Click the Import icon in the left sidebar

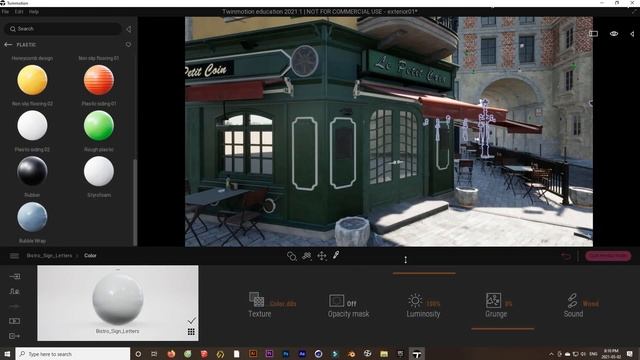15,276
